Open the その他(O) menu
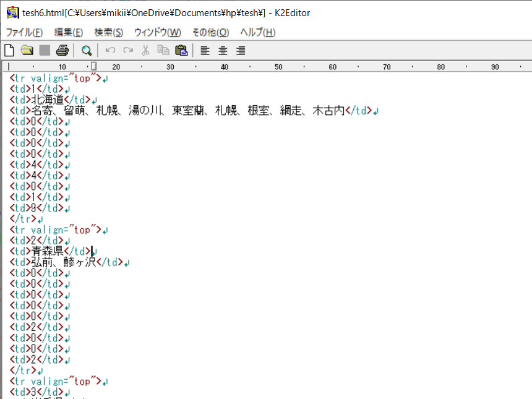Screen dimensions: 532x399 210,32
